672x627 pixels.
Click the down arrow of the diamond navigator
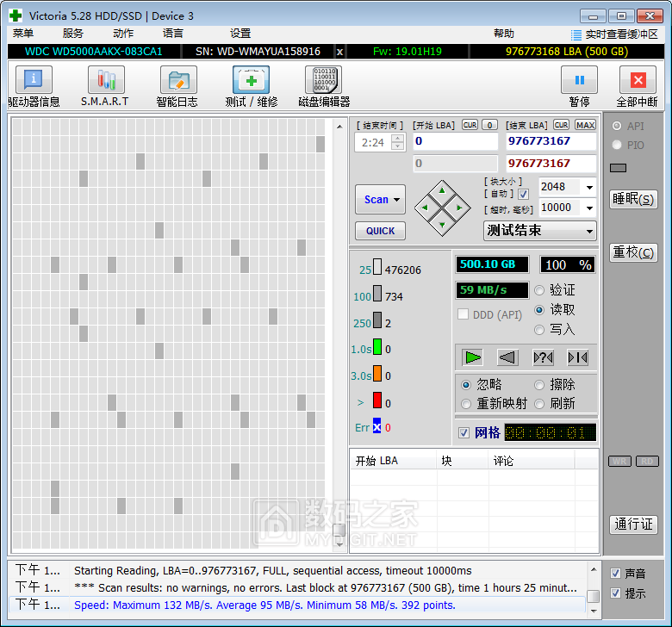click(442, 225)
